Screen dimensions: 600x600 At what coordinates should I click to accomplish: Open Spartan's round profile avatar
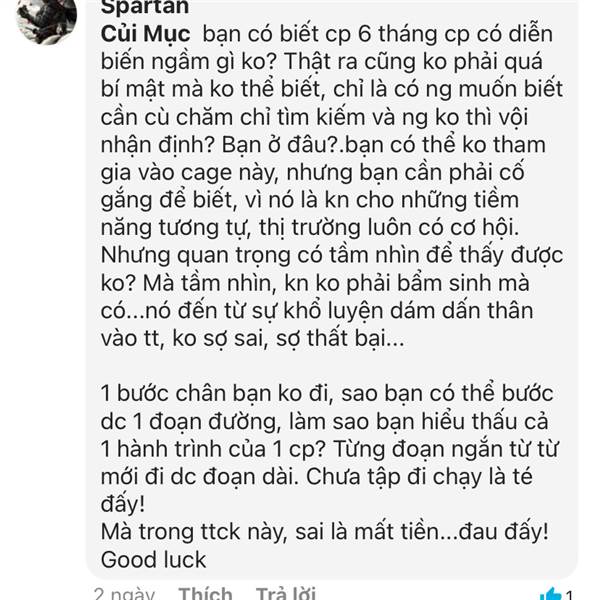pos(46,17)
